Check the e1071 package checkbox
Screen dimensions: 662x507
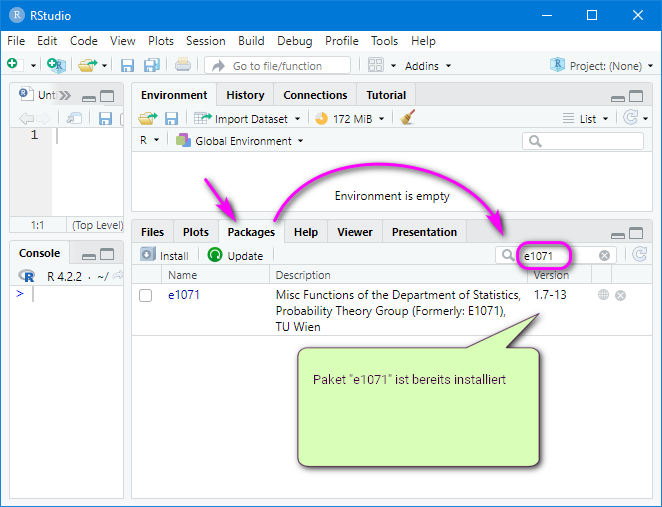146,295
